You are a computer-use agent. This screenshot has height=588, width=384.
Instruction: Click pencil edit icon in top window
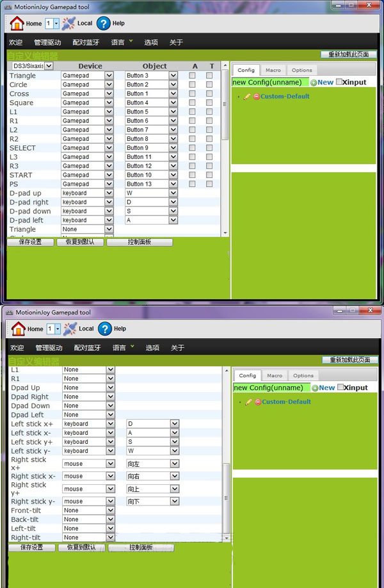click(x=247, y=96)
